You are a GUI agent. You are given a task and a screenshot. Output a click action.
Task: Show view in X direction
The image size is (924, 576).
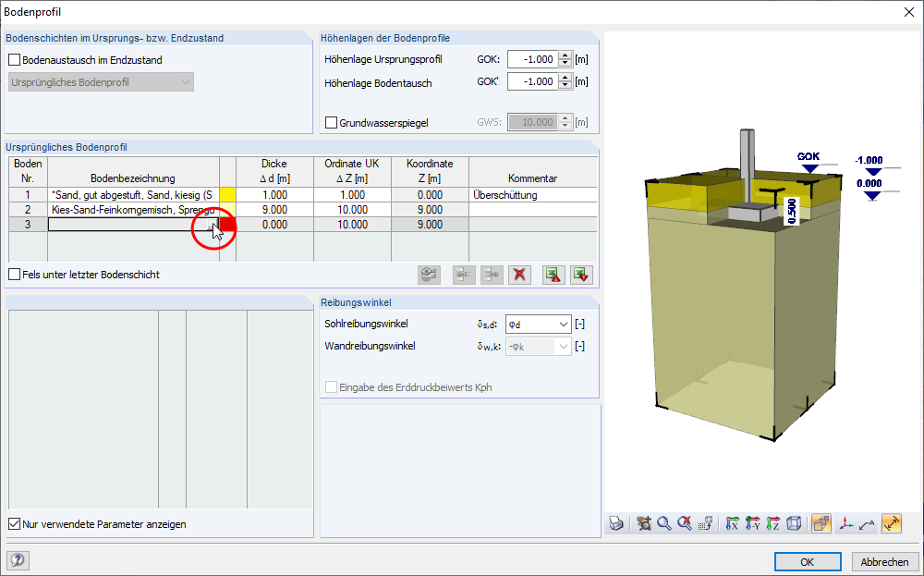tap(732, 523)
